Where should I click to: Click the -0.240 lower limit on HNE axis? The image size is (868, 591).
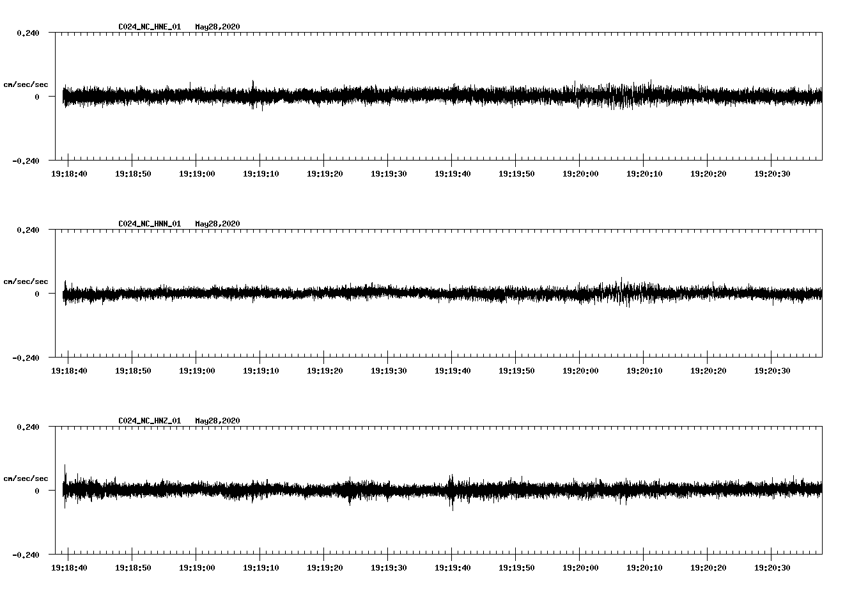(x=26, y=161)
